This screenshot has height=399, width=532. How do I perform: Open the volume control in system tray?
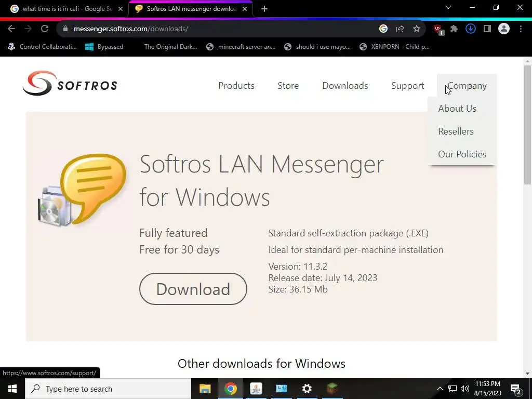click(x=465, y=389)
